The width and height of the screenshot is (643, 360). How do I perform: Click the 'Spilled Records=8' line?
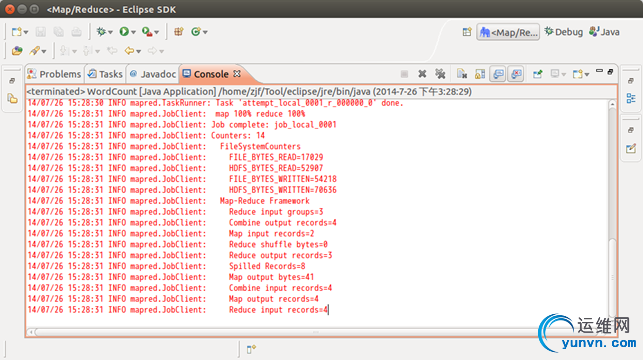pos(166,266)
